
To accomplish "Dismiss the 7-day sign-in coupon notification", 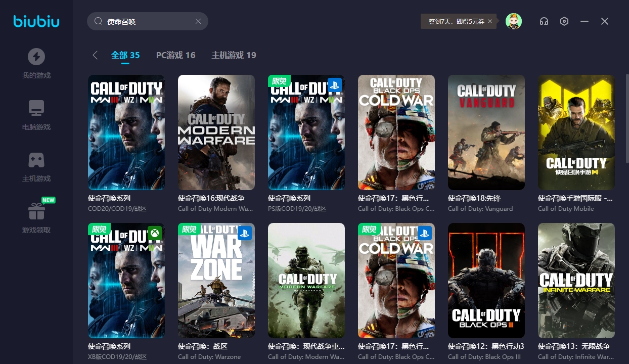I will (490, 21).
